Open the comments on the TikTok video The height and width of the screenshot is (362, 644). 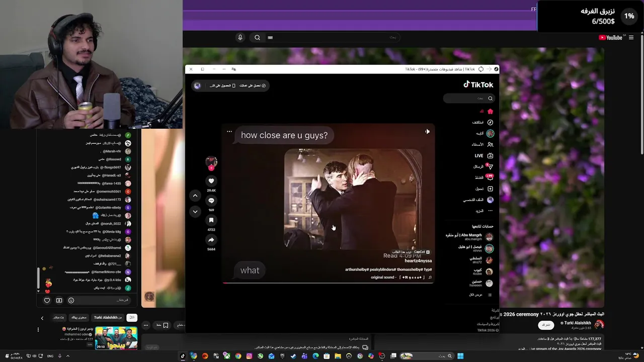211,200
